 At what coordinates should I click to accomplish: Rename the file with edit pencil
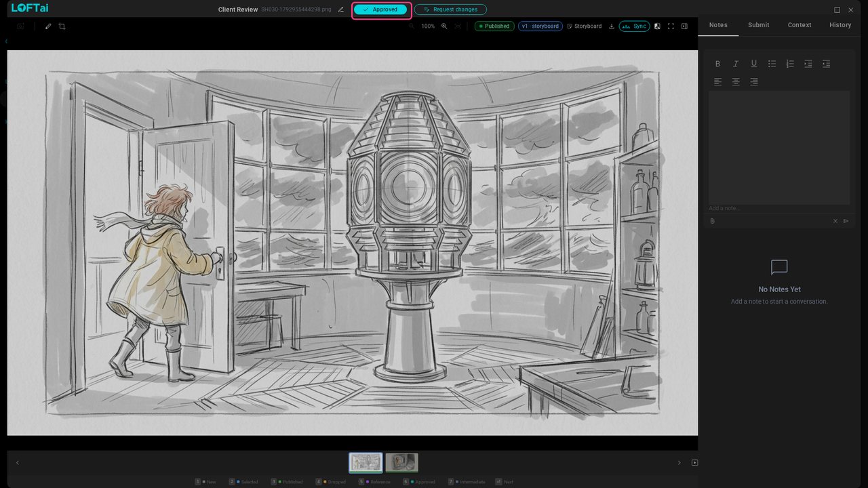pos(341,9)
